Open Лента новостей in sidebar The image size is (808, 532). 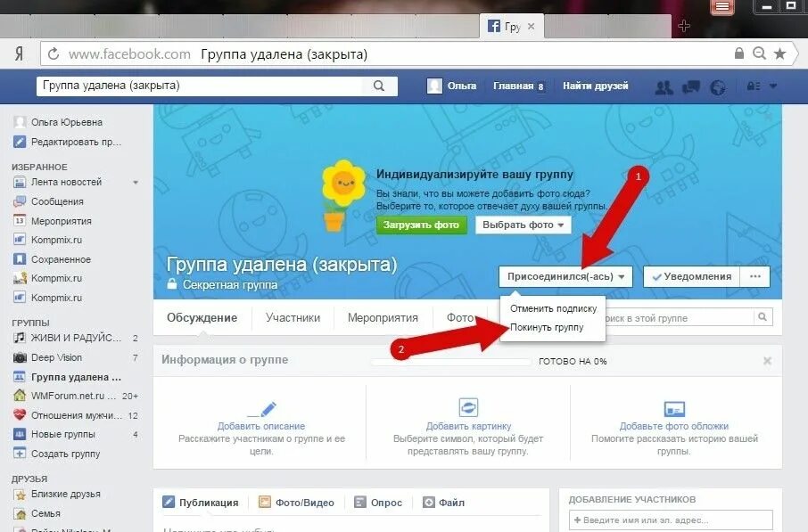pyautogui.click(x=67, y=182)
